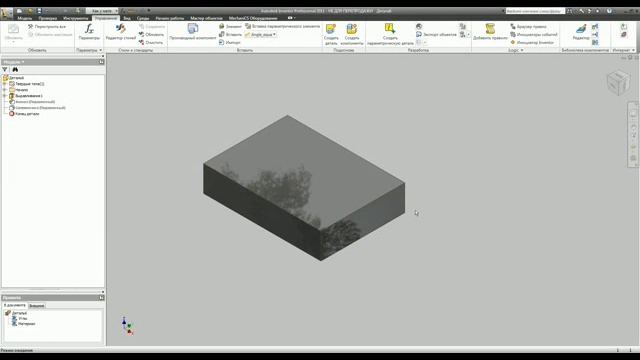Expand the Твердые тела node
The width and height of the screenshot is (640, 360).
5,84
